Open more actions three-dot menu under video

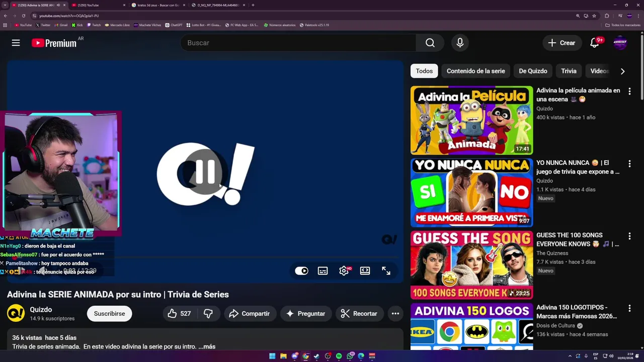click(395, 313)
